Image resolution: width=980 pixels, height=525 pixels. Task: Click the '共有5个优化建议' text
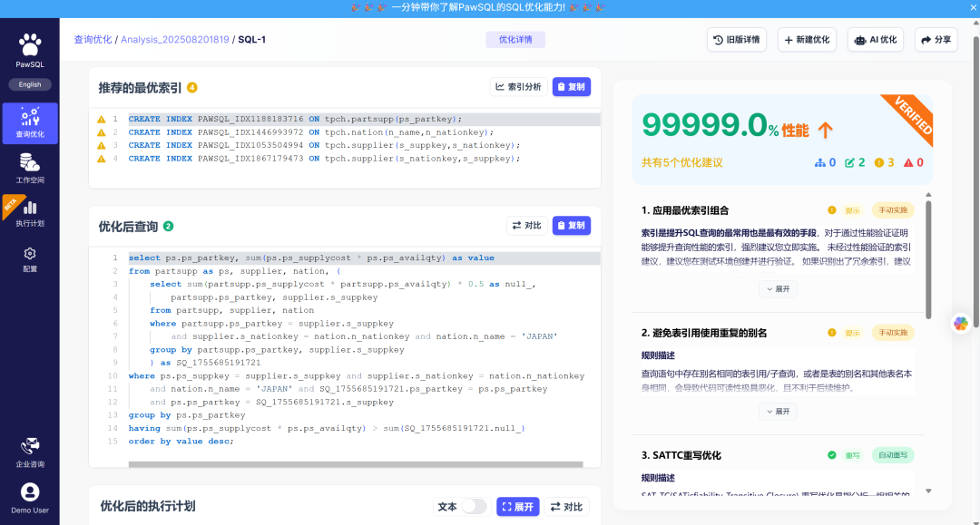pyautogui.click(x=681, y=163)
